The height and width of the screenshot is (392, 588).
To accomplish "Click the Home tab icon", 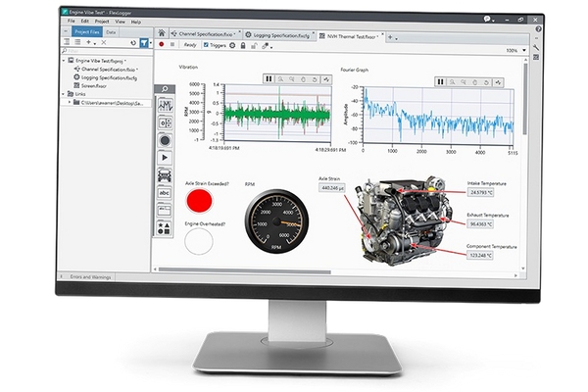I will pos(162,33).
